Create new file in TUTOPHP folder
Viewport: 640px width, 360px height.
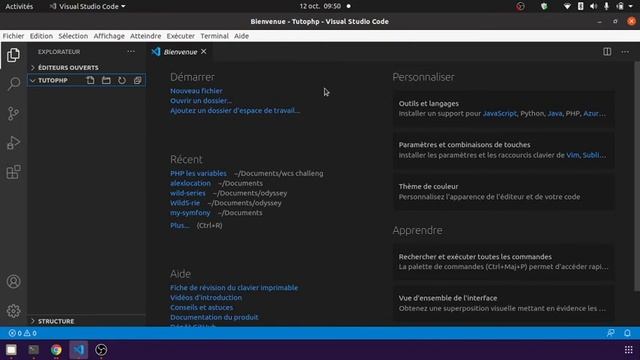(x=90, y=80)
